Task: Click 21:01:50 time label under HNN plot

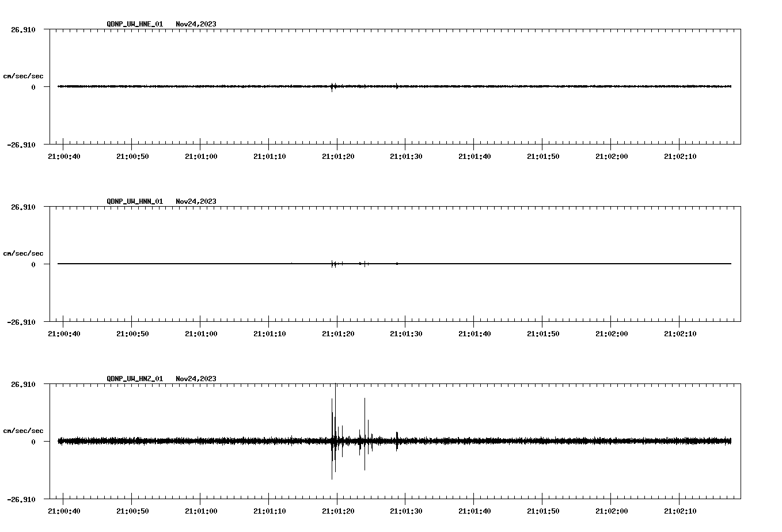Action: click(543, 334)
